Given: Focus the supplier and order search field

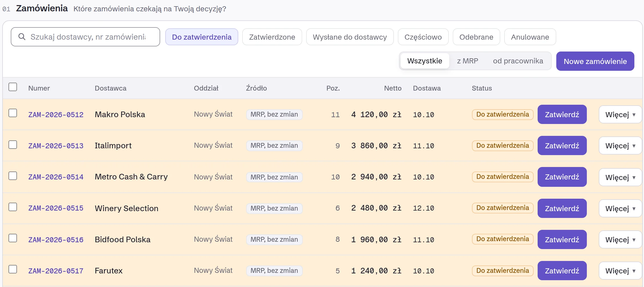Looking at the screenshot, I should coord(85,37).
